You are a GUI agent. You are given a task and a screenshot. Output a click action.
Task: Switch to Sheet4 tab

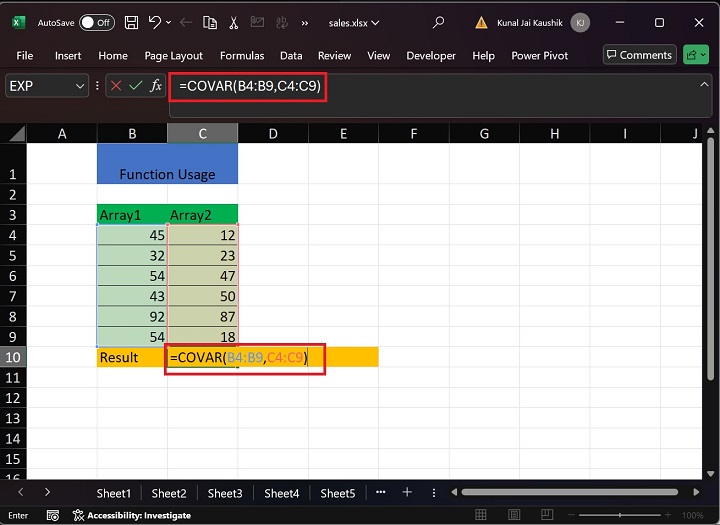(281, 493)
